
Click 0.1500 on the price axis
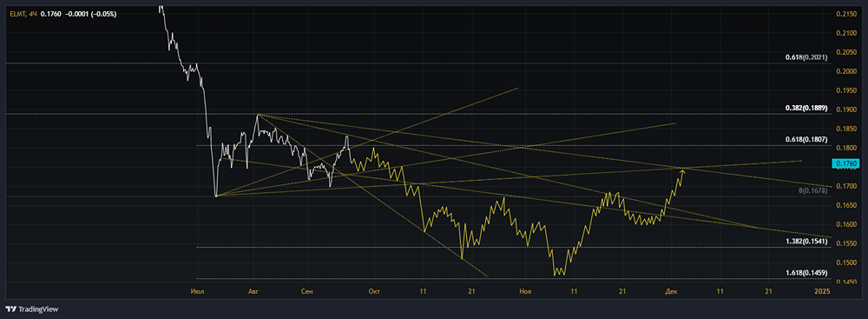pos(847,263)
